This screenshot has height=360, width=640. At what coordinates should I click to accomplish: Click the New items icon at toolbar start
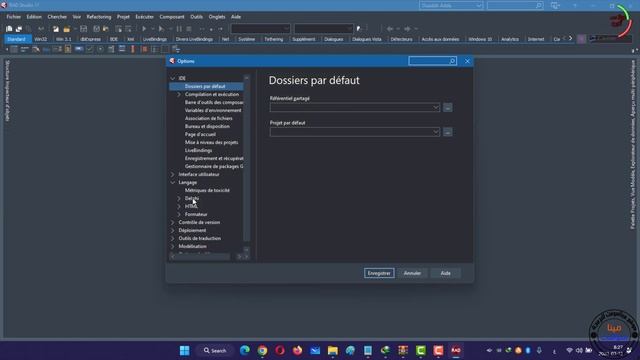click(x=9, y=29)
